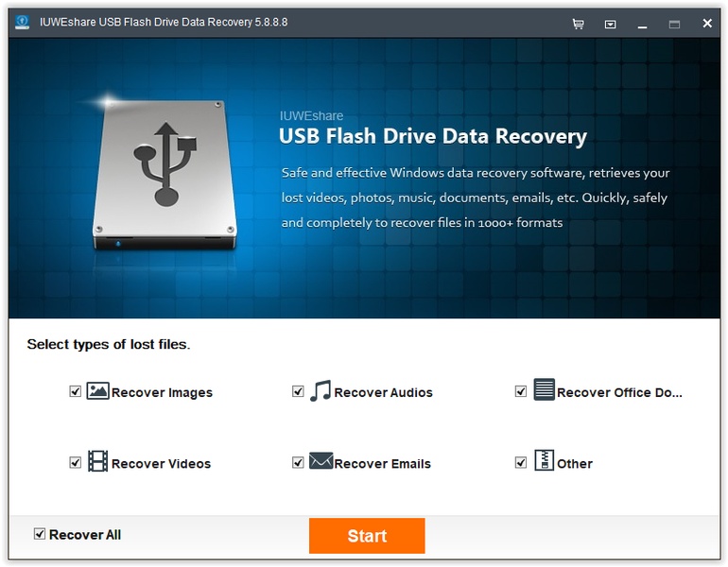Uncheck the Recover Images checkbox
The image size is (728, 567).
(x=76, y=391)
